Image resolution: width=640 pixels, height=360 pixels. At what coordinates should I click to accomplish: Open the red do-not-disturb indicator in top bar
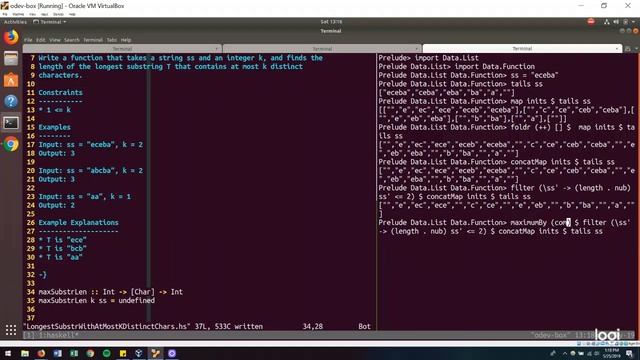click(591, 21)
